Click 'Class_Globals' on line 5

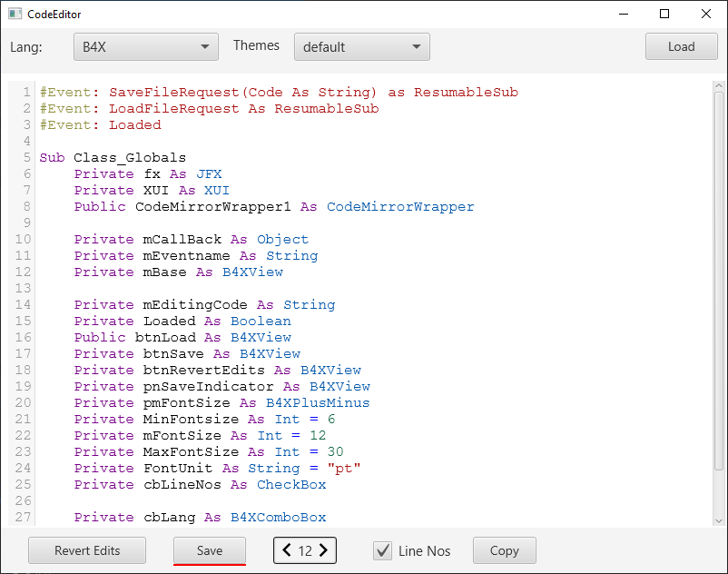[130, 157]
